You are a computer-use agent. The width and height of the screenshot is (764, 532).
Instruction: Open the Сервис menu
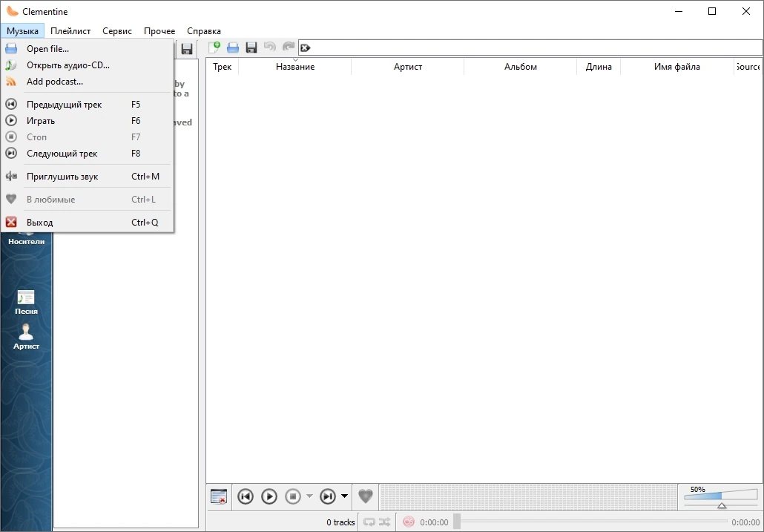coord(117,30)
